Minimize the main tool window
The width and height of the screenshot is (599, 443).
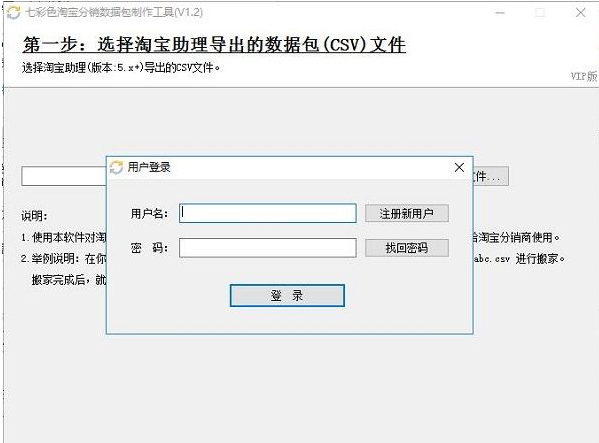tap(500, 13)
